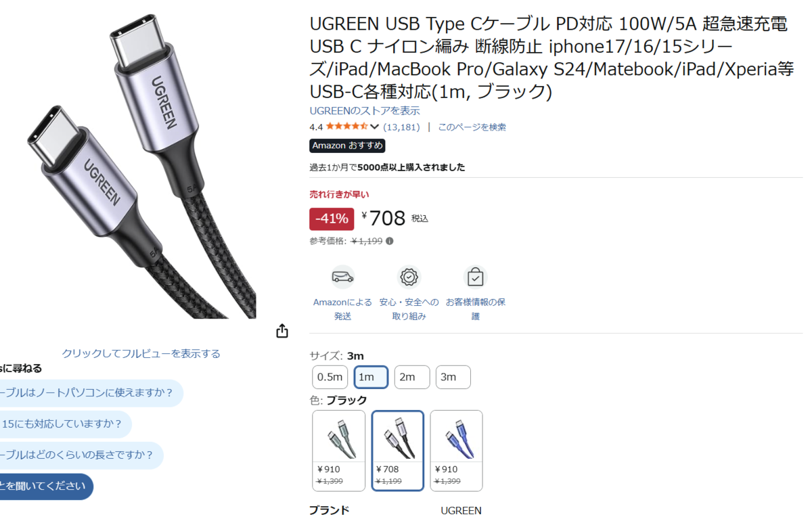Select the green cable color swatch
812x521 pixels.
(338, 450)
